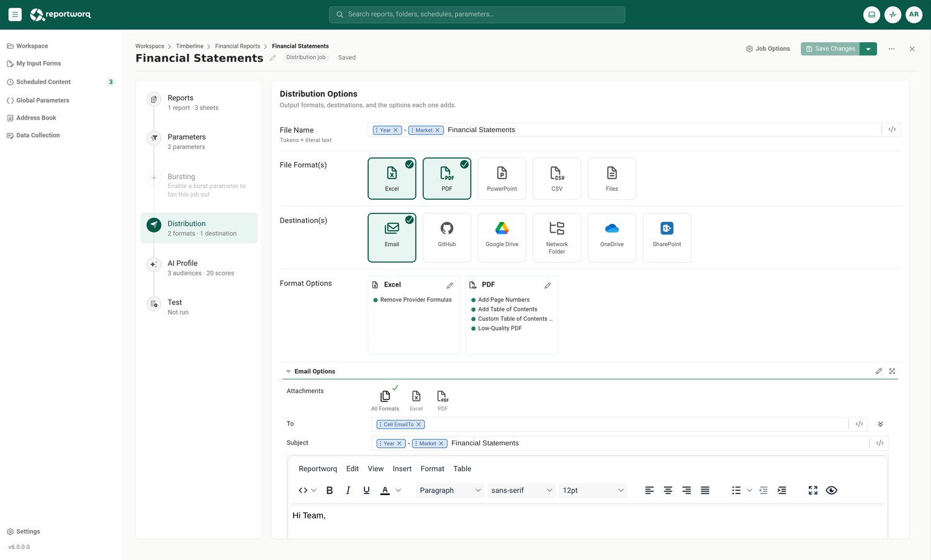Open the AR user avatar
Screen dimensions: 931x560
[x=914, y=14]
